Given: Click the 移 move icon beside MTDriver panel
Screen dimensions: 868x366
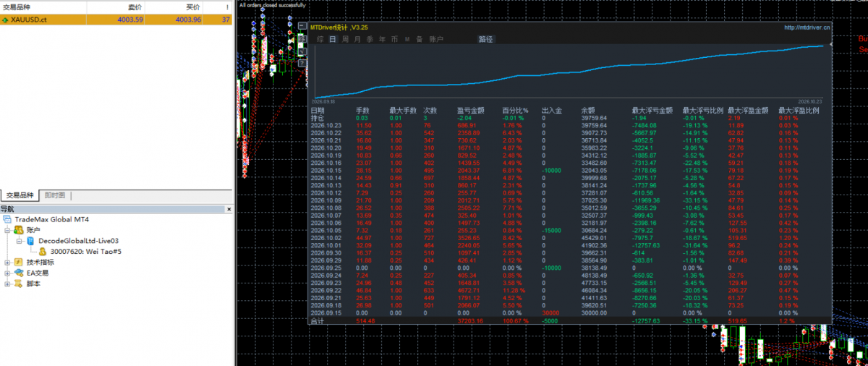Looking at the screenshot, I should (x=302, y=39).
